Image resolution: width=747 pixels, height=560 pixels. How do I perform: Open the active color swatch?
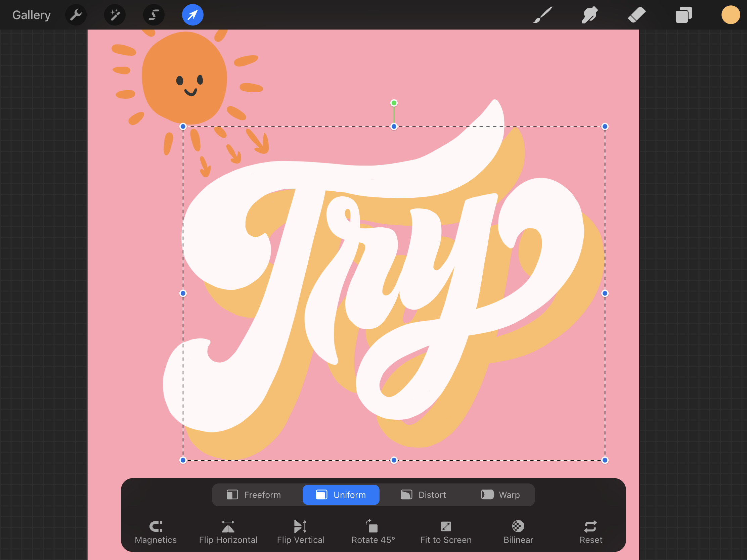click(731, 15)
